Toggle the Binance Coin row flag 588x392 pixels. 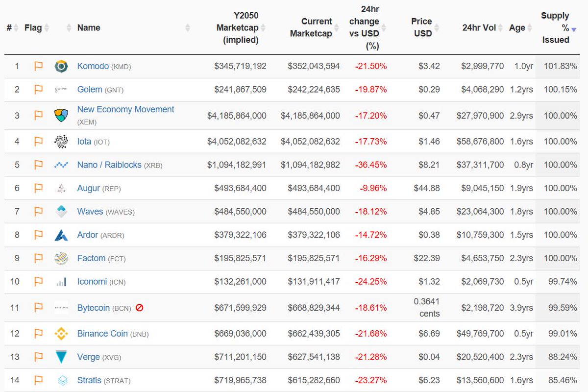pos(38,334)
